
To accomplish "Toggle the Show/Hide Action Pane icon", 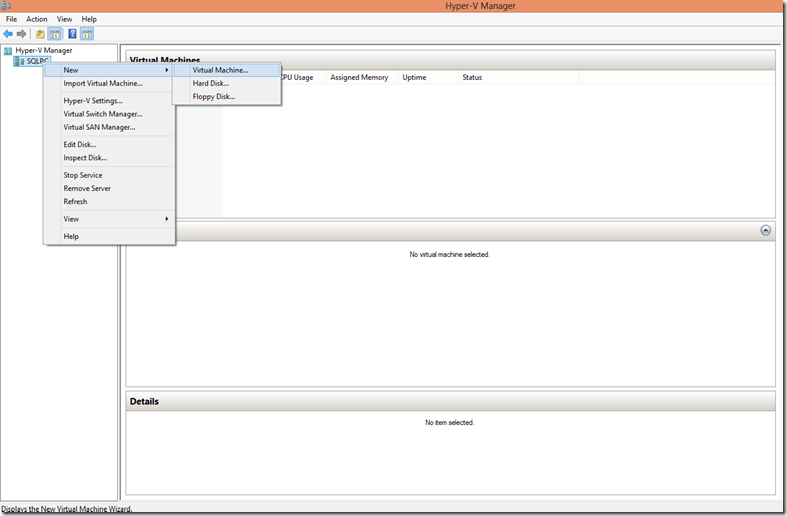I will coord(87,34).
